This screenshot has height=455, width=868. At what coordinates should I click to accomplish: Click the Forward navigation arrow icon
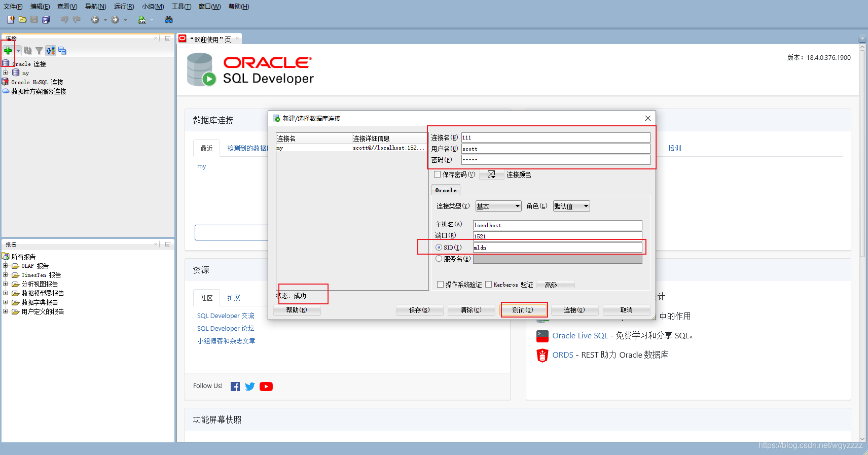click(115, 19)
